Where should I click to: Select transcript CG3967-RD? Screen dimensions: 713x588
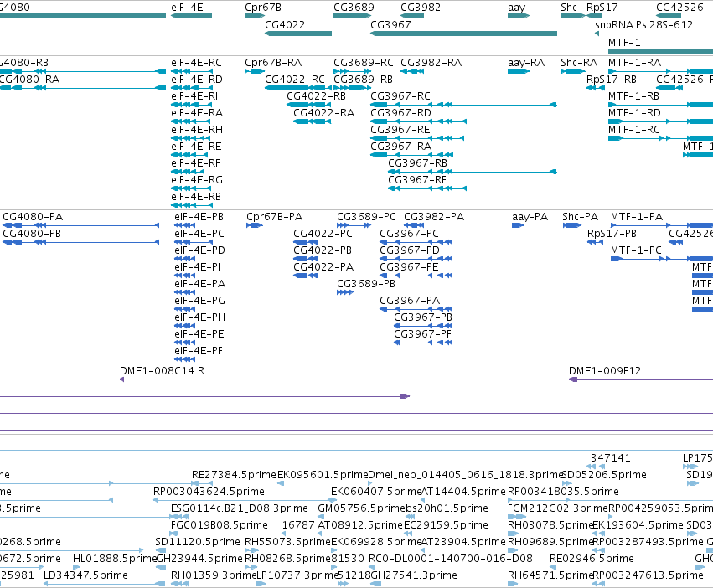[419, 121]
